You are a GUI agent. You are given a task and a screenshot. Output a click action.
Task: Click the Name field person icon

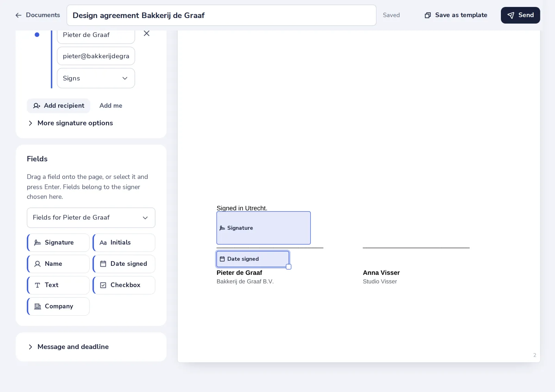tap(37, 264)
